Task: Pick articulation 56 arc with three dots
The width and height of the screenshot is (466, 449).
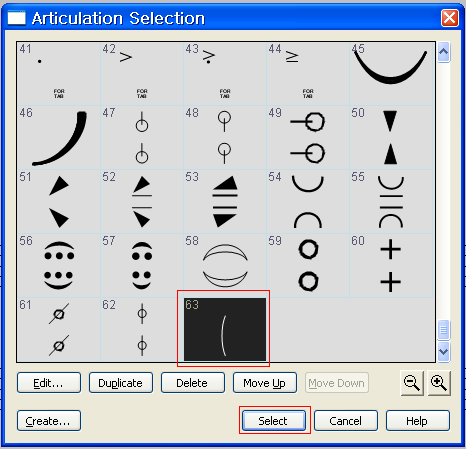Action: 59,266
